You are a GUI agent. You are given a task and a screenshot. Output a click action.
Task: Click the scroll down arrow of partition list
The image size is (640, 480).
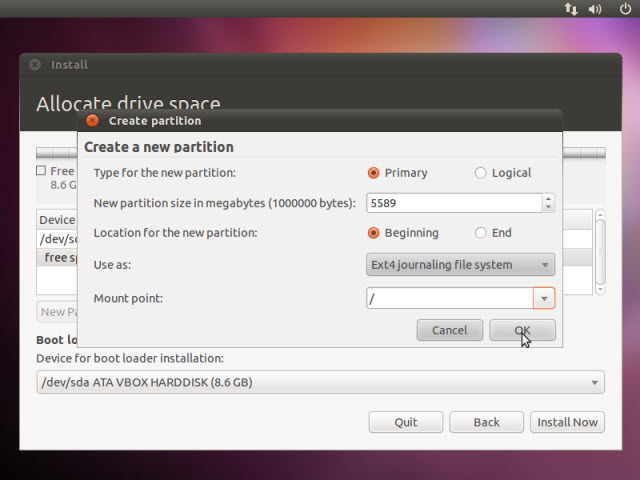600,289
